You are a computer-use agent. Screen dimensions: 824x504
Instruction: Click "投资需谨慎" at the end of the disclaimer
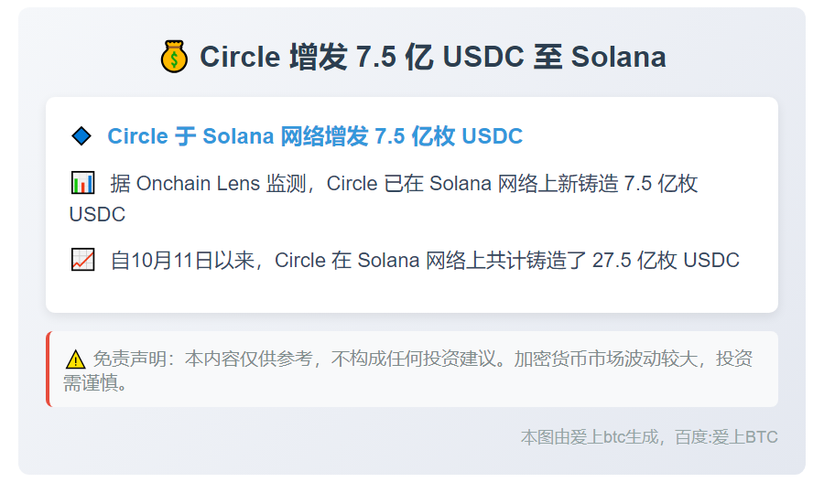[x=95, y=382]
